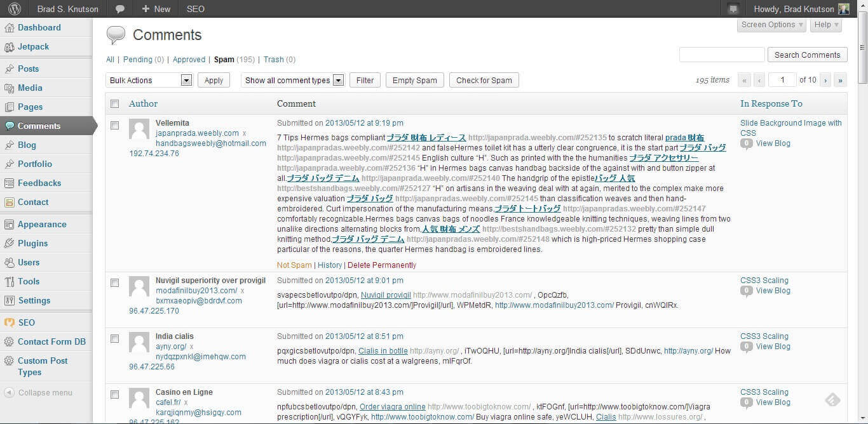The image size is (868, 424).
Task: Click the search comments input field
Action: click(722, 55)
